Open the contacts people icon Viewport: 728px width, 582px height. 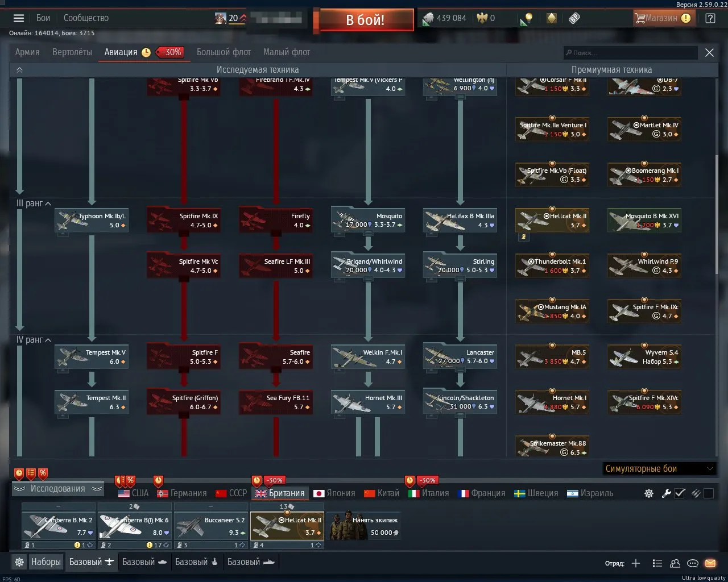pos(675,563)
